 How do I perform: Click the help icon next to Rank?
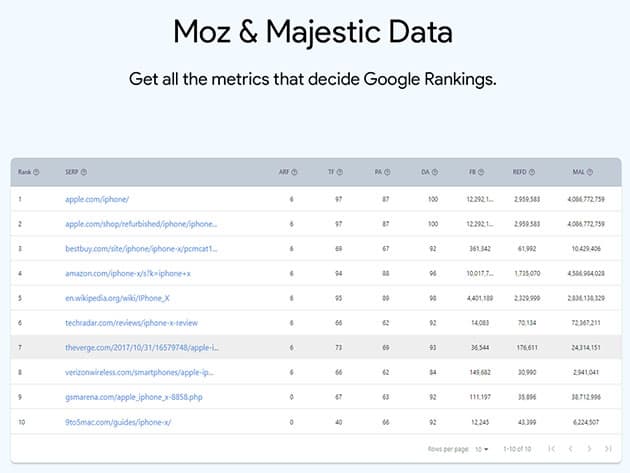37,172
